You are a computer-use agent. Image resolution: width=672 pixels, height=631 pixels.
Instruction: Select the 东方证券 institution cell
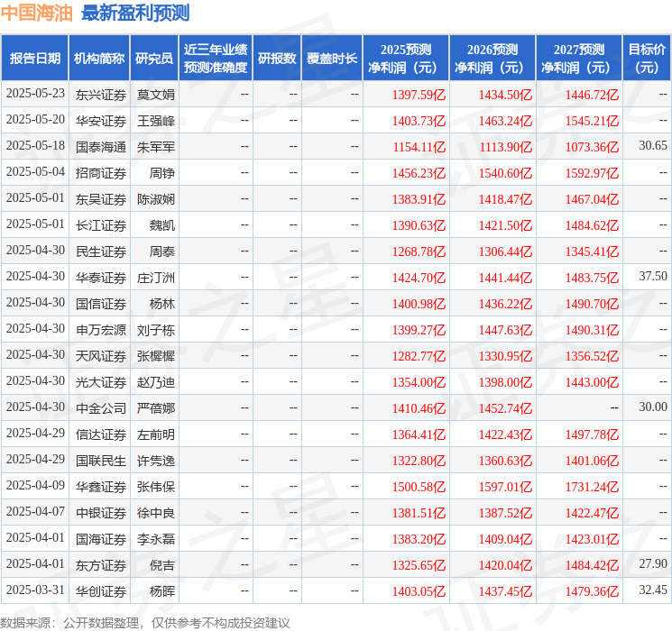(x=101, y=564)
